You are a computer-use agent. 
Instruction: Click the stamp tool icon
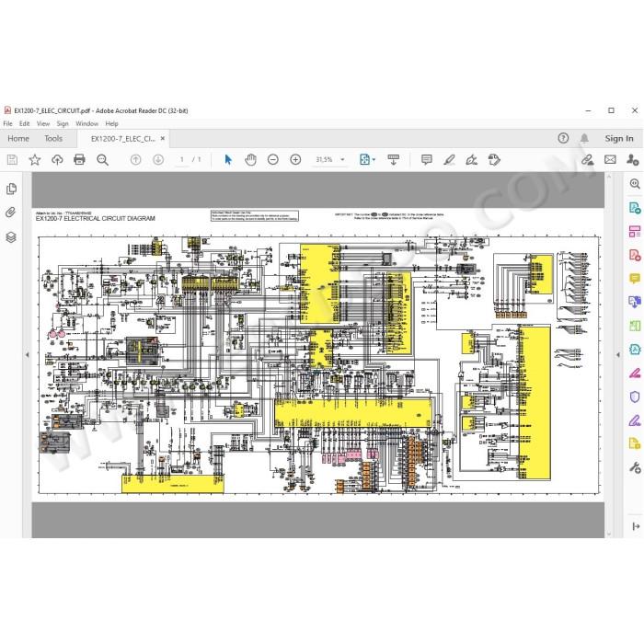point(494,160)
